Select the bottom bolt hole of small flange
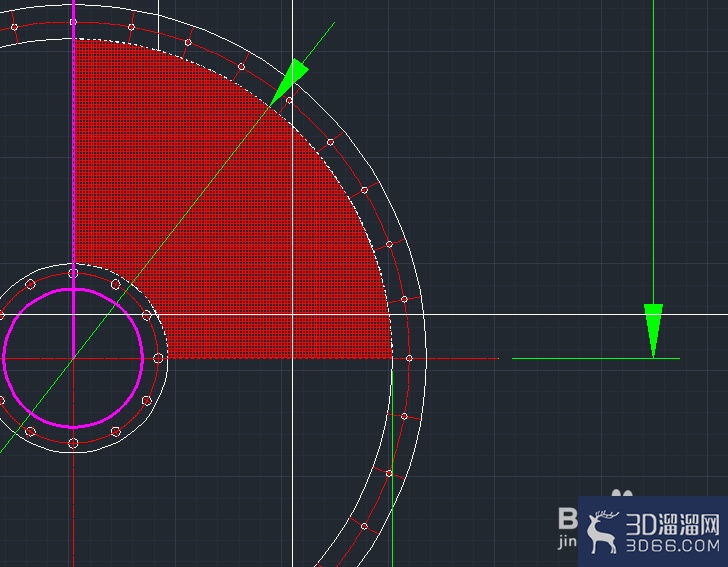This screenshot has height=567, width=728. (x=73, y=443)
